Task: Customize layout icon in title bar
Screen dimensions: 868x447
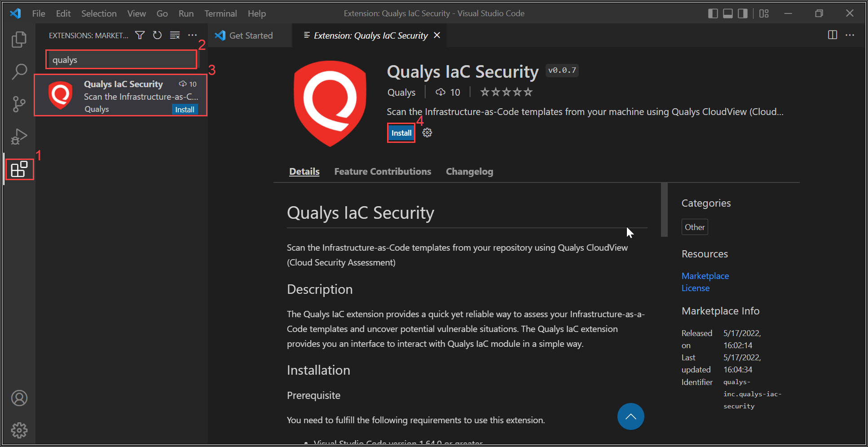Action: coord(764,13)
